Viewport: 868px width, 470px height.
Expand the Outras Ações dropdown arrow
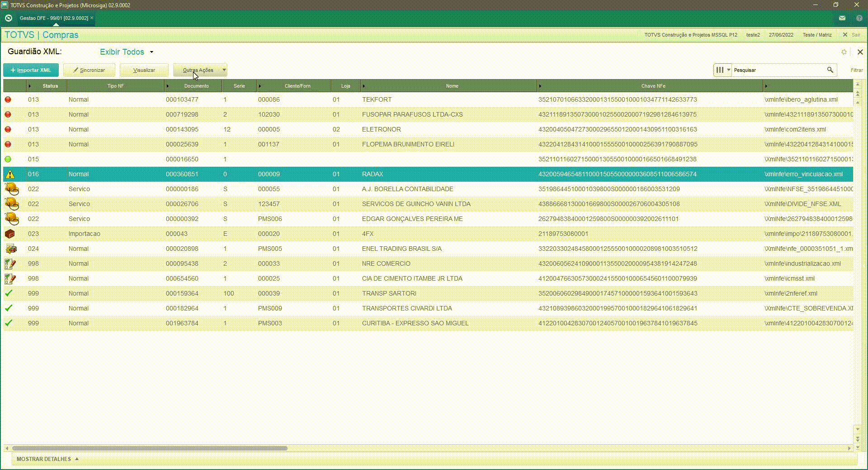[224, 70]
